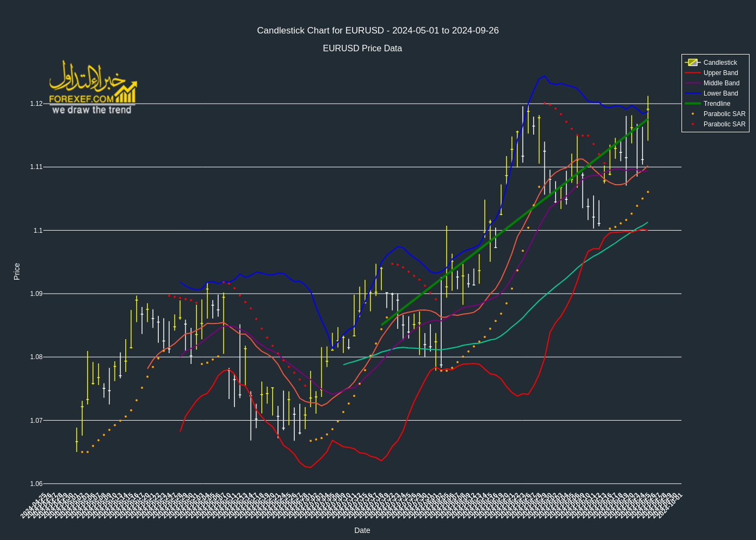The image size is (756, 540).
Task: Click the 1.1 y-axis tick label
Action: click(38, 231)
